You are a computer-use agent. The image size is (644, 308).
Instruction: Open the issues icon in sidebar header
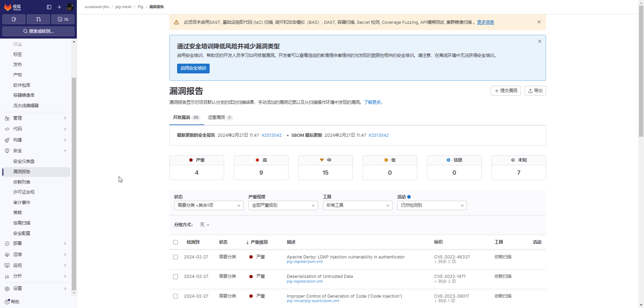[x=14, y=19]
